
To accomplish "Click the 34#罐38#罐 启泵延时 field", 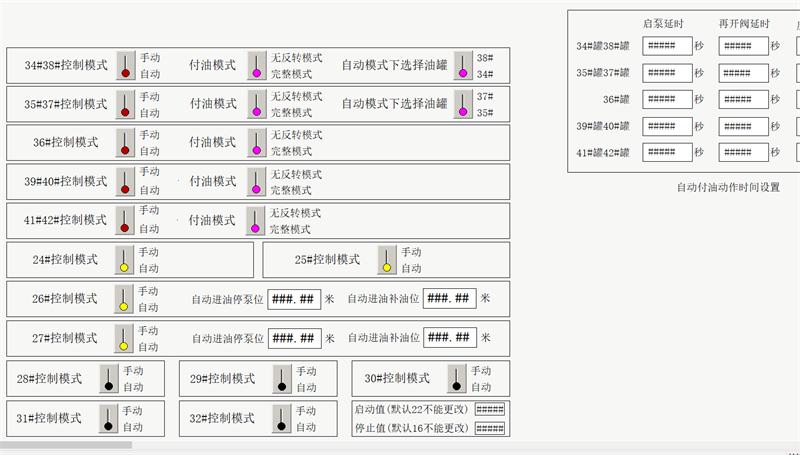I will click(666, 46).
